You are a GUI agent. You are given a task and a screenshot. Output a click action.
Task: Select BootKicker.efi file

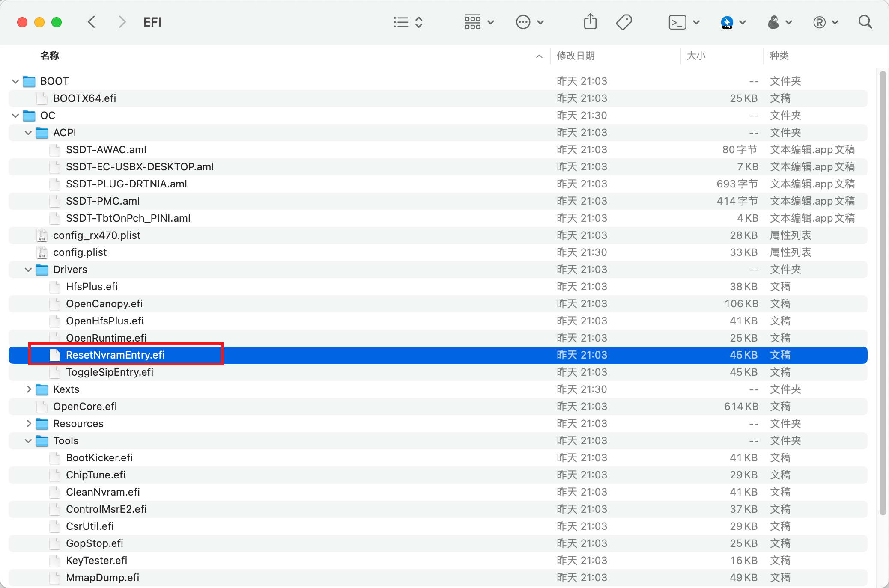438,458
